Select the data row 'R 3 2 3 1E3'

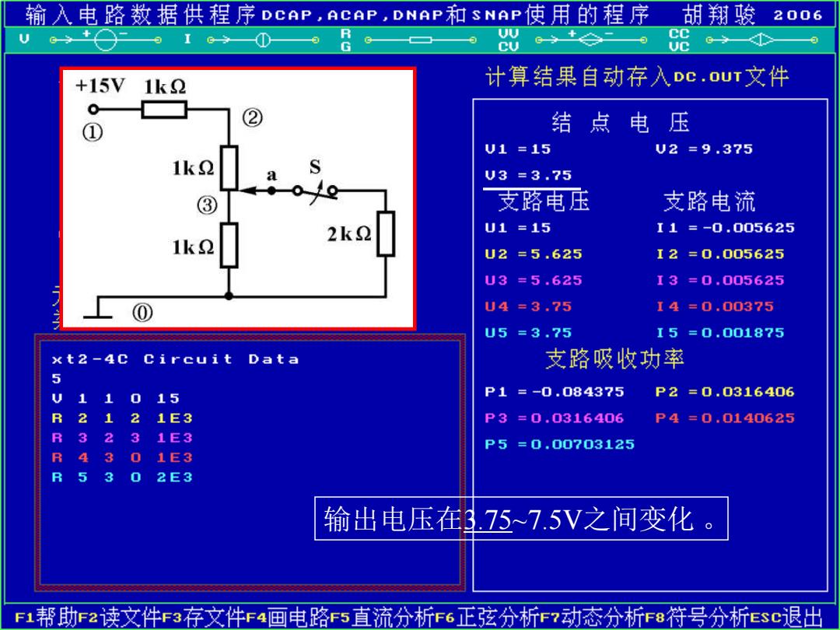[121, 438]
